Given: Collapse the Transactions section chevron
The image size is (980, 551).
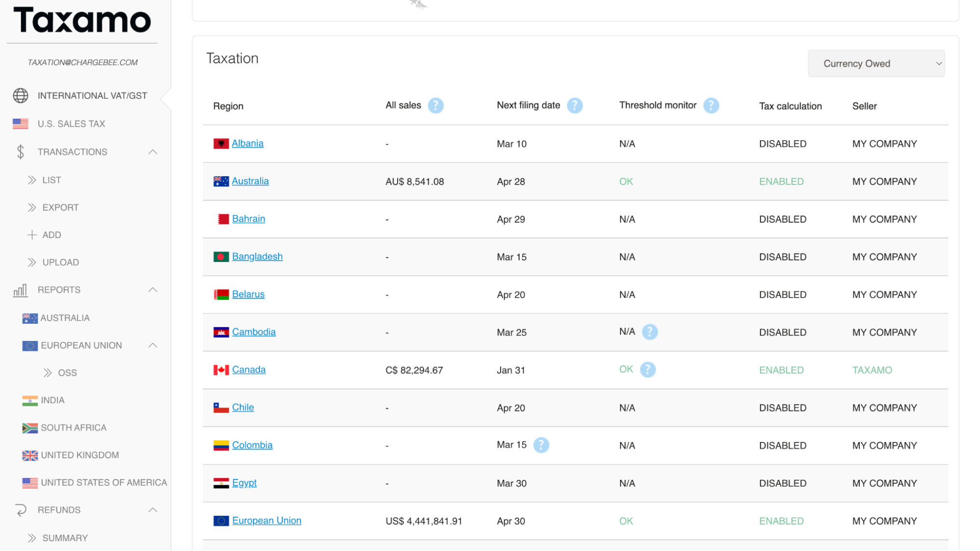Looking at the screenshot, I should (x=153, y=152).
